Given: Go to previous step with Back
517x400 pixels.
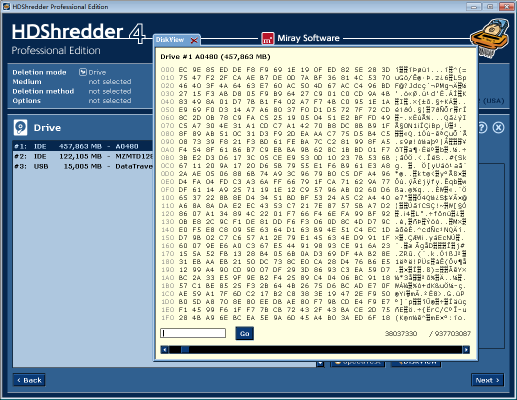Looking at the screenshot, I should 29,380.
